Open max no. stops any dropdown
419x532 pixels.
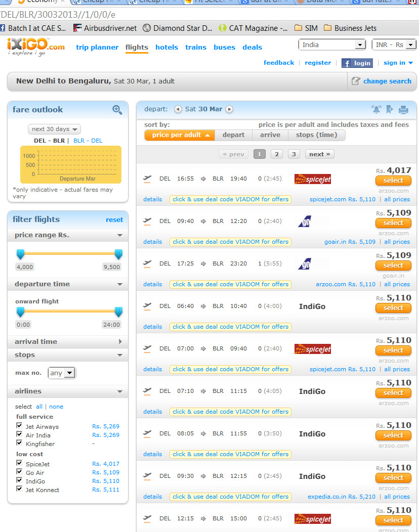point(62,373)
